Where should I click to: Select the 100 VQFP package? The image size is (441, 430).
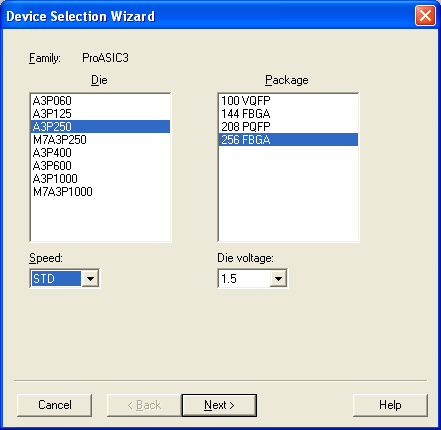click(288, 101)
